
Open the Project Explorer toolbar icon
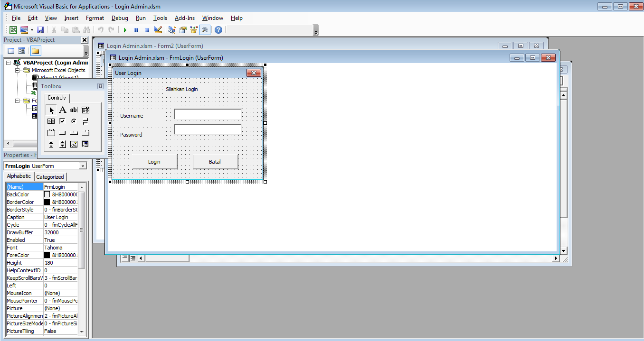(172, 30)
